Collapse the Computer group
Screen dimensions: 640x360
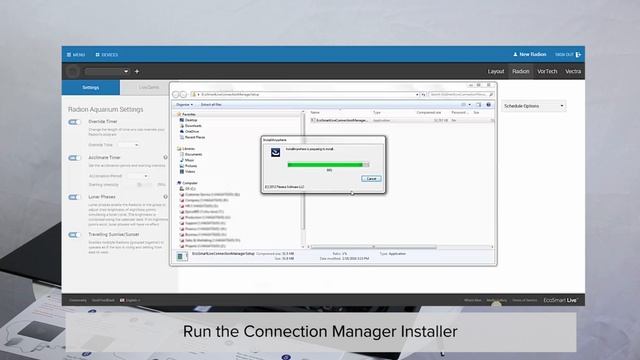(x=187, y=183)
